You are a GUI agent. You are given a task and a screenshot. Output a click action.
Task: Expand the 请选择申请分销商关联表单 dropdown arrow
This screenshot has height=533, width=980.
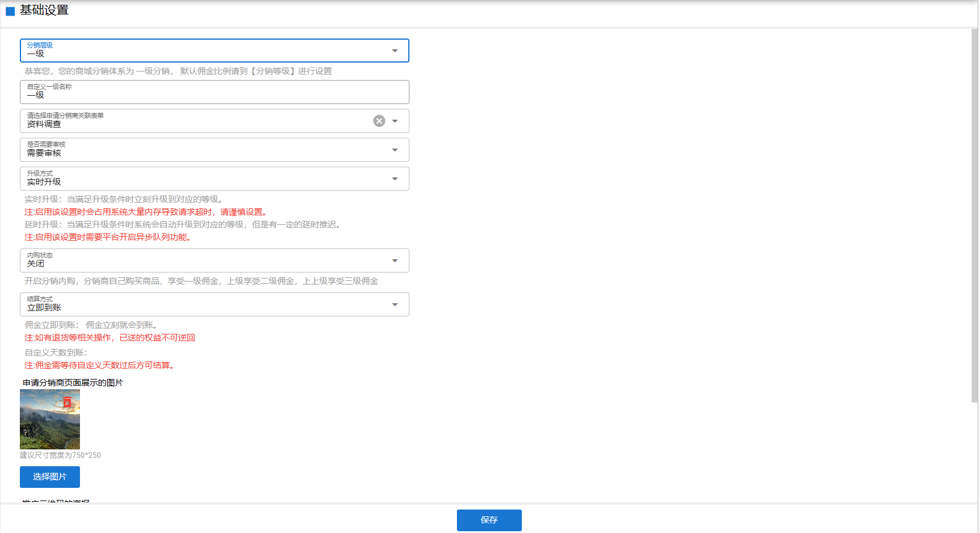(395, 121)
